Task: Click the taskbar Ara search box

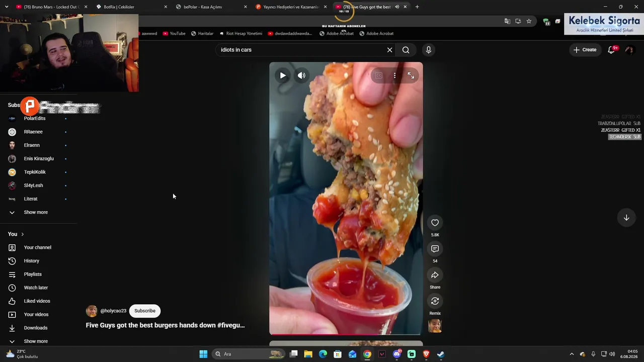Action: pyautogui.click(x=248, y=354)
